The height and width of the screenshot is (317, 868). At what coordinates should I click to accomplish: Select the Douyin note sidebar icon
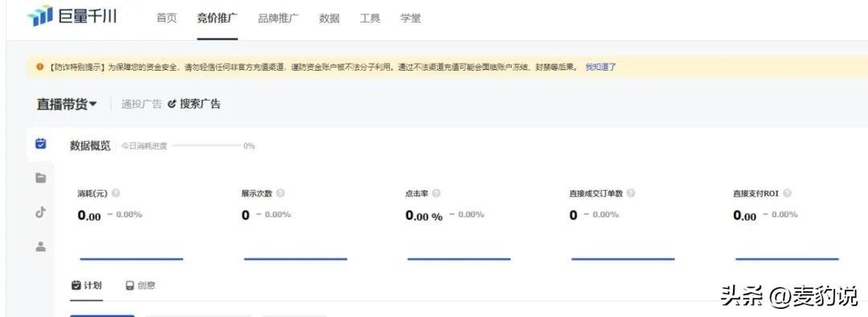click(40, 212)
